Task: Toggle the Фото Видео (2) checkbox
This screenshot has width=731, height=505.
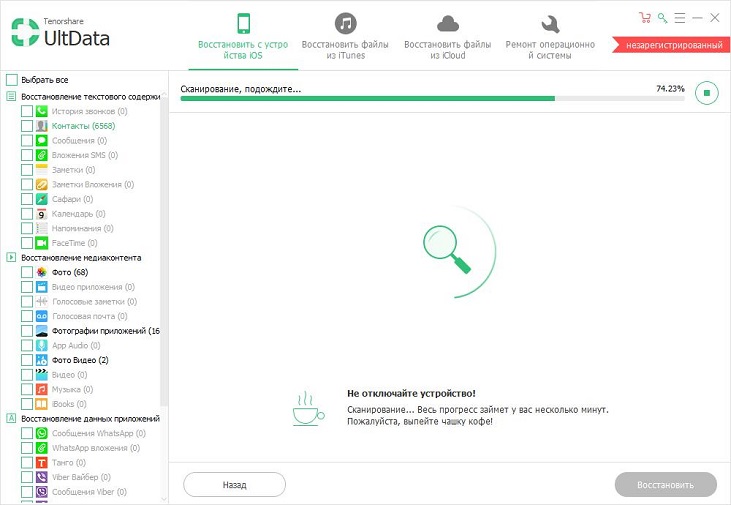Action: (27, 360)
